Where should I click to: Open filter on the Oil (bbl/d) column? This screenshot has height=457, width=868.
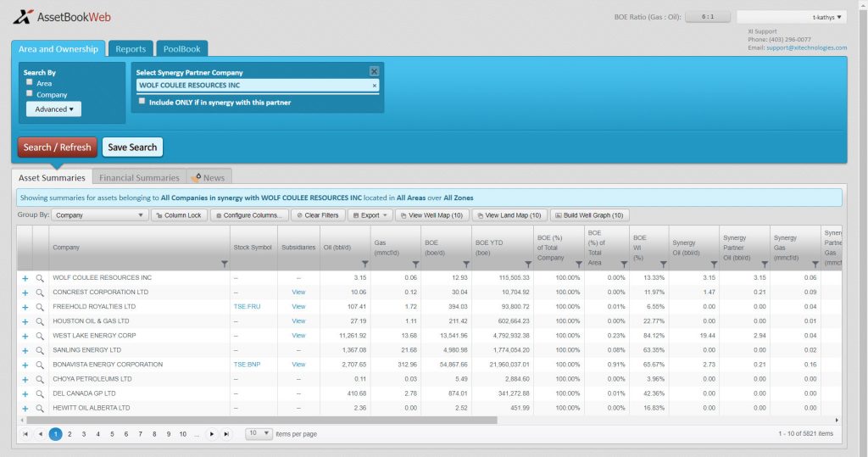(364, 265)
